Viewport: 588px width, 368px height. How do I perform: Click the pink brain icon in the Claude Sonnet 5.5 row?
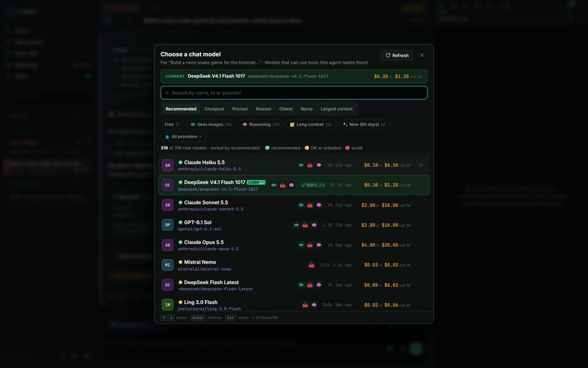click(319, 205)
